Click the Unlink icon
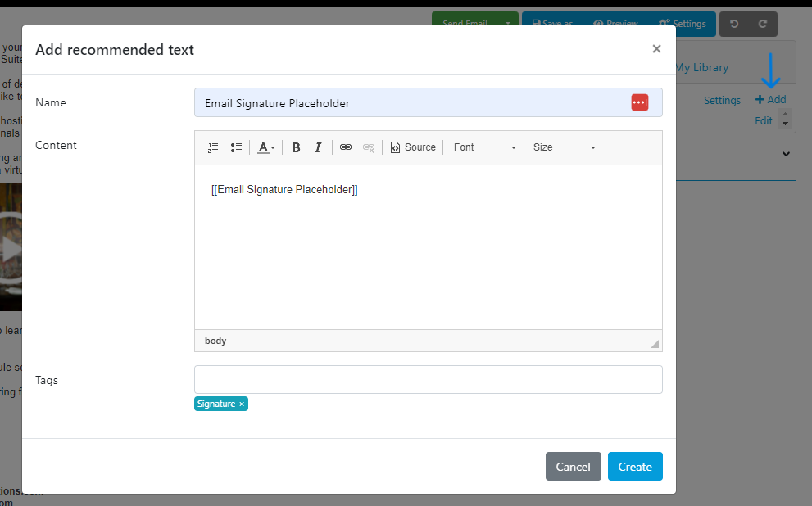The height and width of the screenshot is (506, 812). (369, 147)
